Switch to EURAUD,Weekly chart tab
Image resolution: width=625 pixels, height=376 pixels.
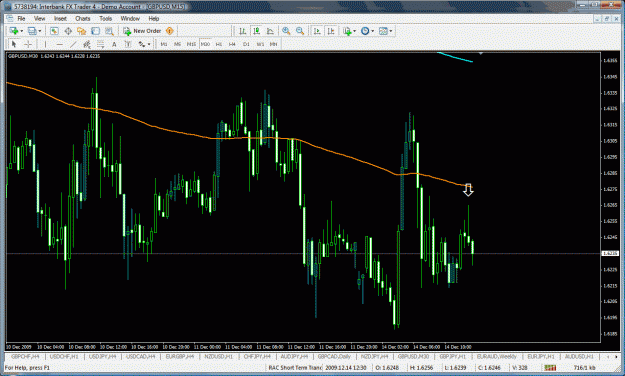497,356
